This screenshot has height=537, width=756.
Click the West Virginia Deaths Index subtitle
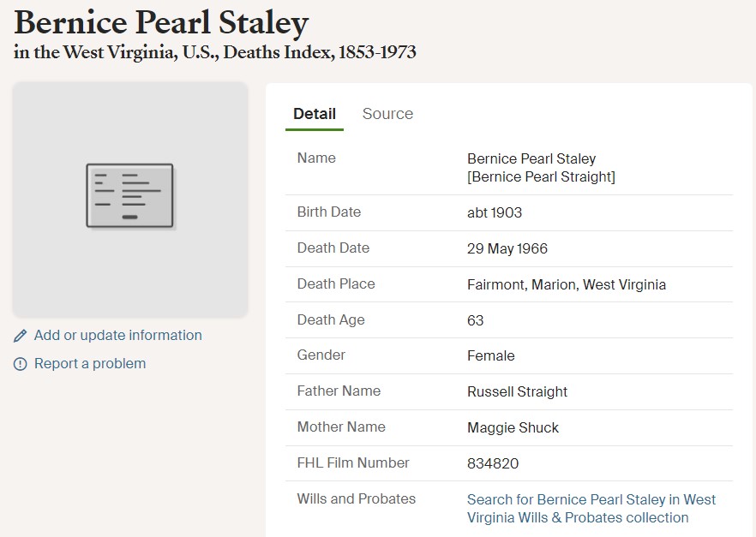(x=214, y=52)
